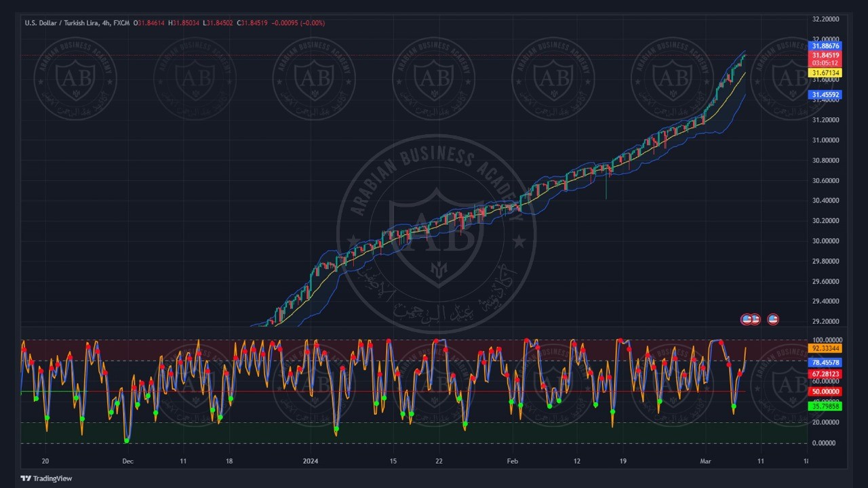Open the leftmost US flag economic event
868x488 pixels.
[x=746, y=319]
